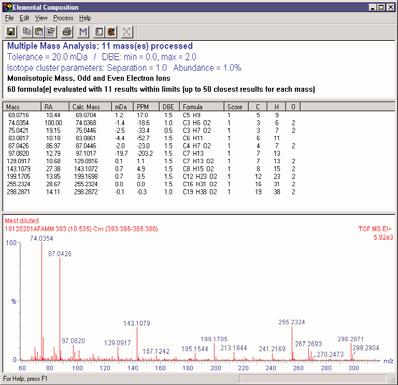The height and width of the screenshot is (385, 398).
Task: Select the table row with mass 129.0917
Action: pos(152,161)
